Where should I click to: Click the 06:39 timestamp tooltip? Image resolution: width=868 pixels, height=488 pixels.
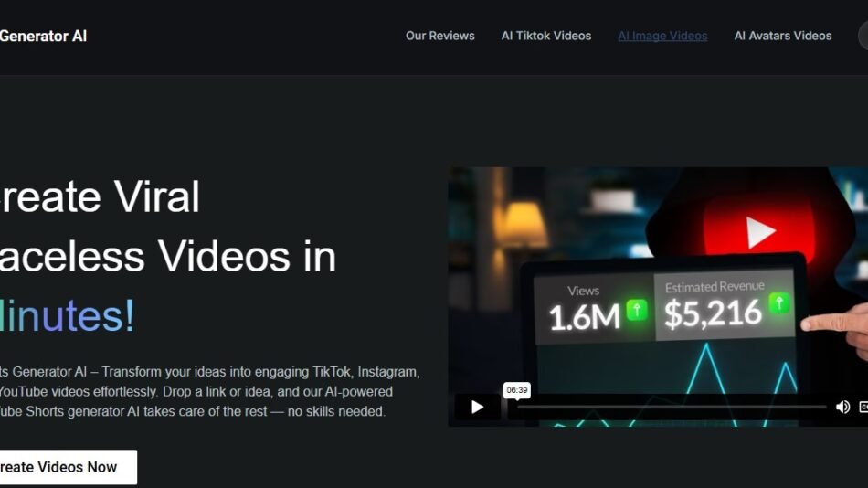(517, 390)
